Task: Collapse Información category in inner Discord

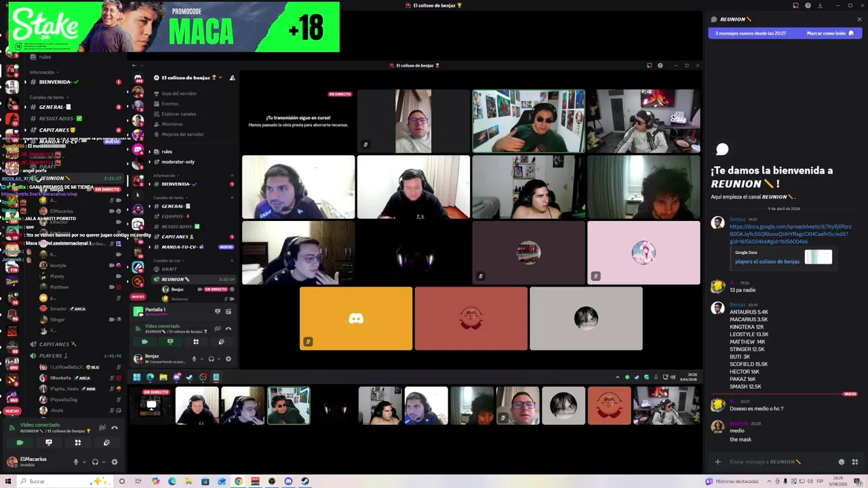Action: pyautogui.click(x=165, y=176)
